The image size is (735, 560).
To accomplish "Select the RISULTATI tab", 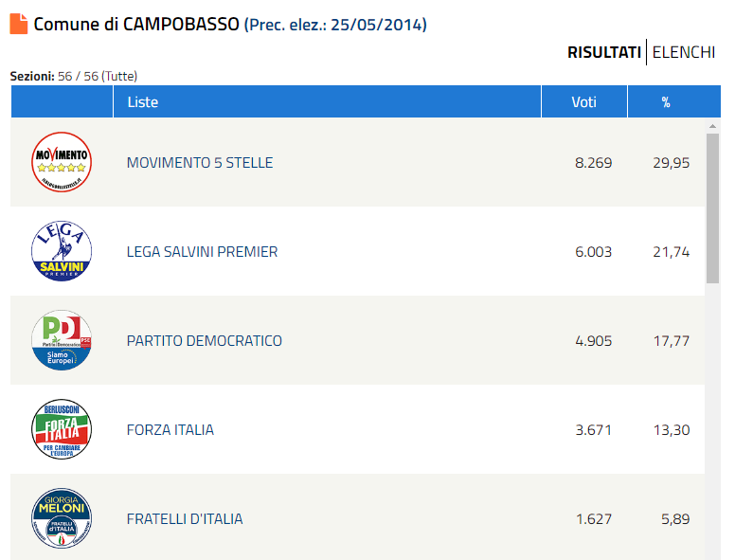I will (604, 52).
